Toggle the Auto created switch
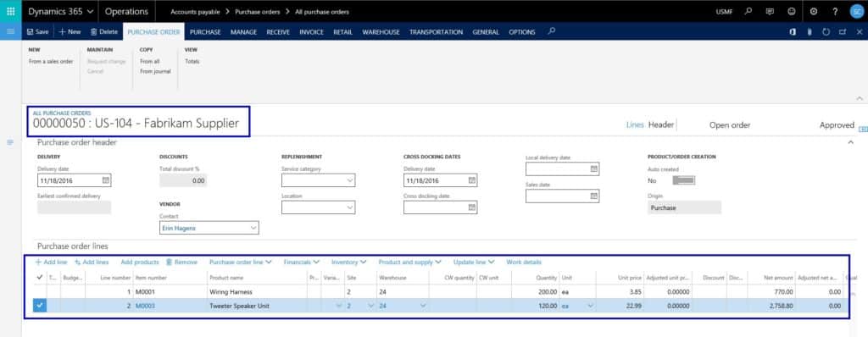The height and width of the screenshot is (337, 868). [x=684, y=180]
